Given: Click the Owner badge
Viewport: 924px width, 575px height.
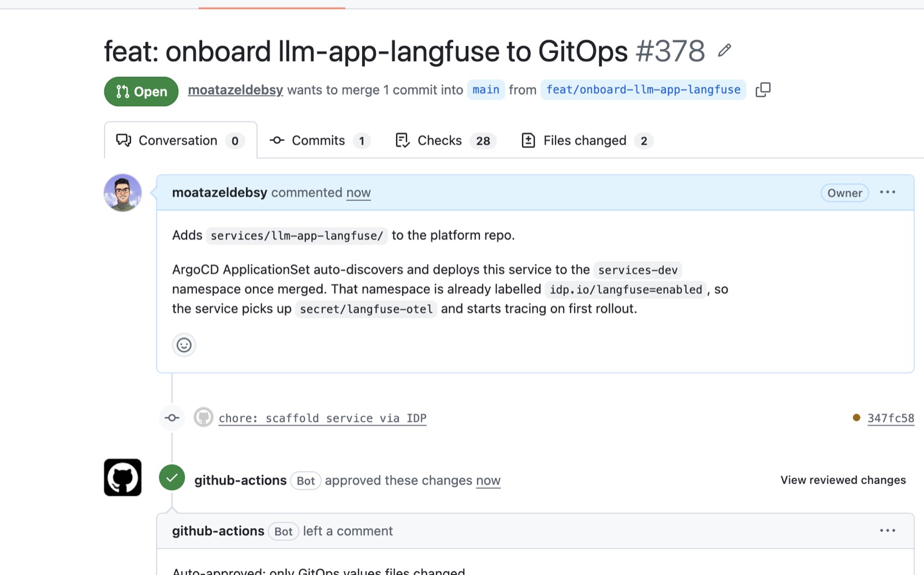Looking at the screenshot, I should pos(844,193).
